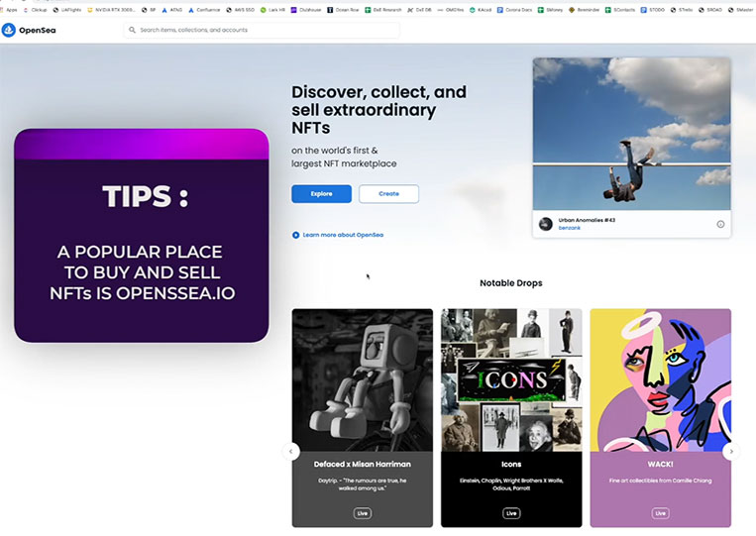
Task: Click the Defaced x Misan Harriman title
Action: [x=362, y=465]
